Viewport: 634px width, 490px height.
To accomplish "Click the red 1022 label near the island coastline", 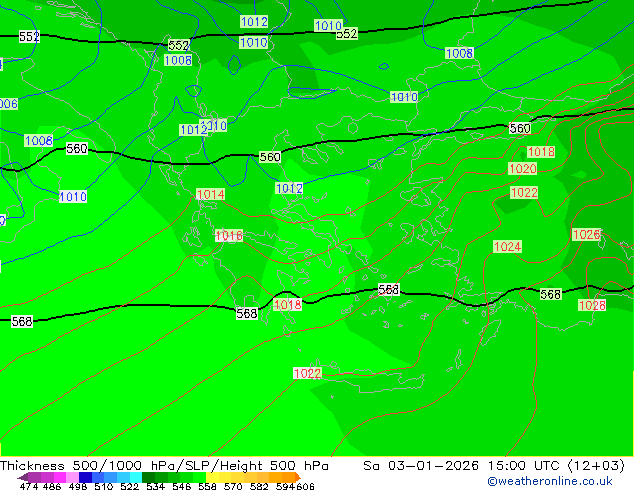I will click(x=307, y=373).
